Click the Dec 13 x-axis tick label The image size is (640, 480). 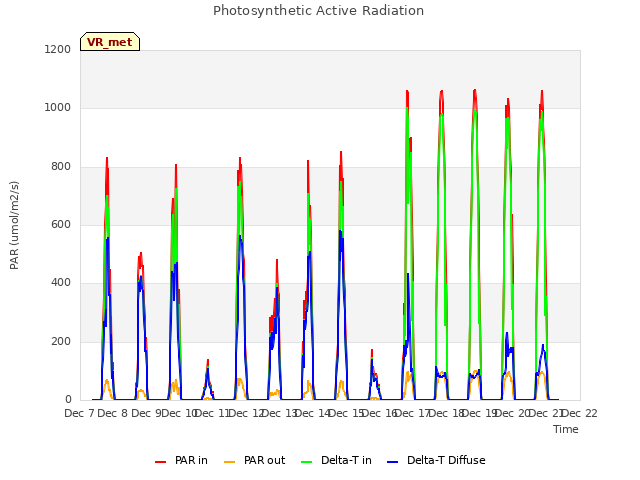[279, 413]
